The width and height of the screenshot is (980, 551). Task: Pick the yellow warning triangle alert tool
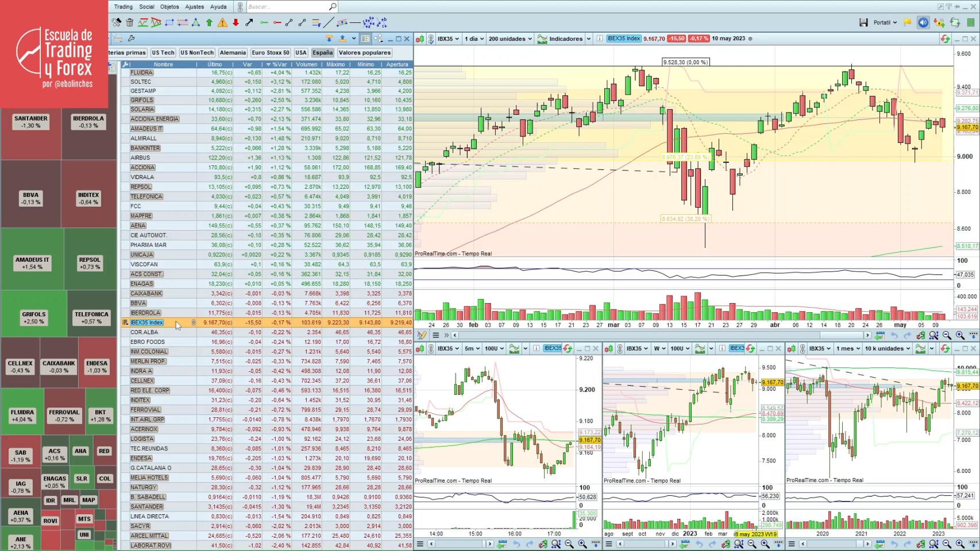(222, 23)
